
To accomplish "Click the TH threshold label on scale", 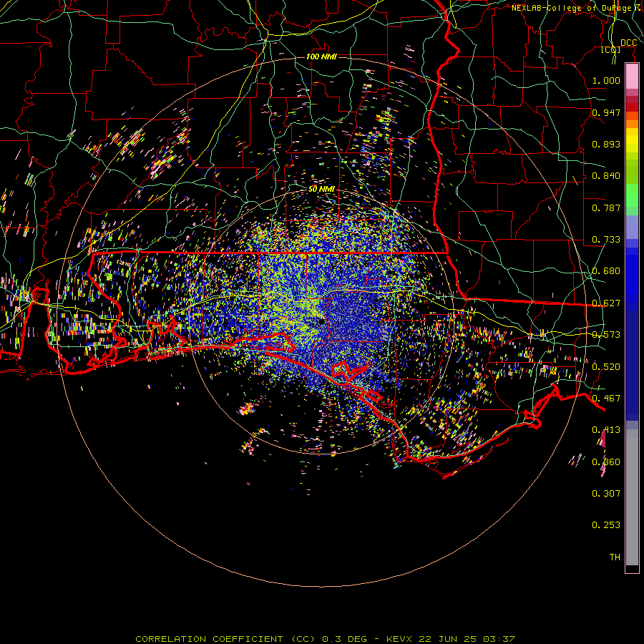I will pos(615,557).
